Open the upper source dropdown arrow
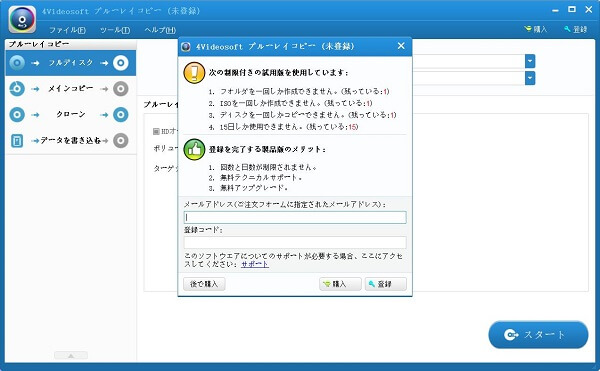 (530, 61)
